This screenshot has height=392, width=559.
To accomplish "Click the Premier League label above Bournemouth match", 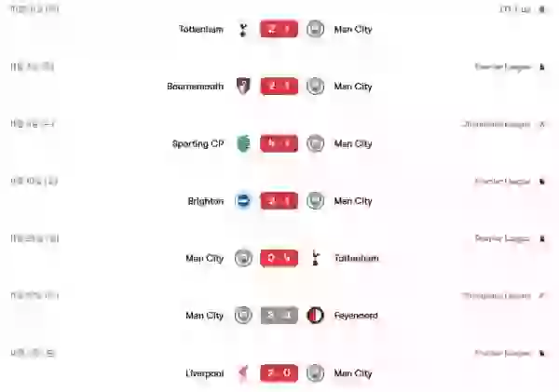I will point(503,67).
